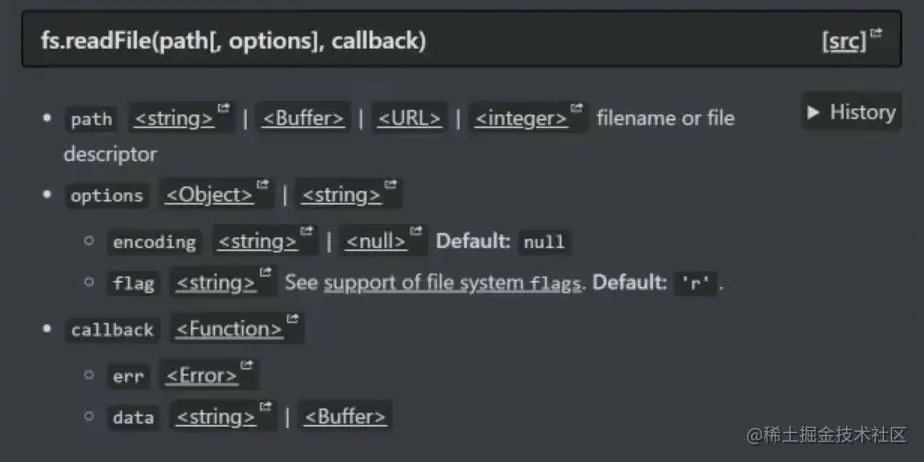Click external icon beside <Object> type
The width and height of the screenshot is (924, 462).
click(x=262, y=184)
